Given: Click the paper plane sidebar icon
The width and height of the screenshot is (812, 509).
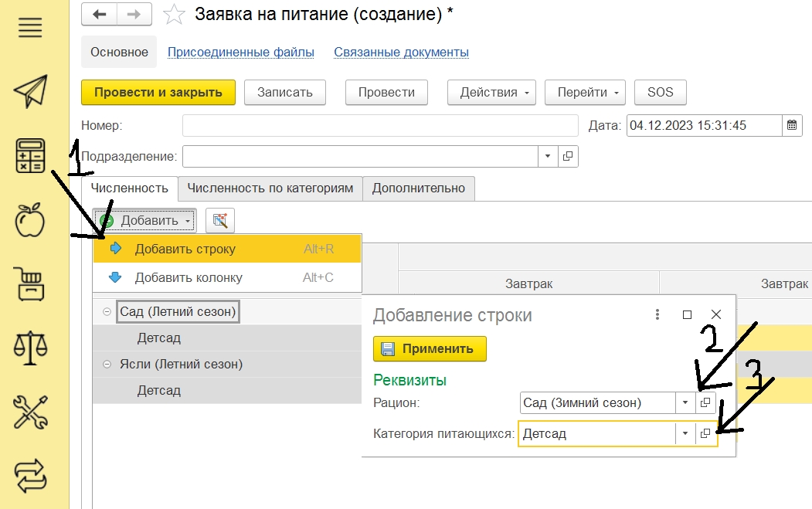Looking at the screenshot, I should coord(31,92).
